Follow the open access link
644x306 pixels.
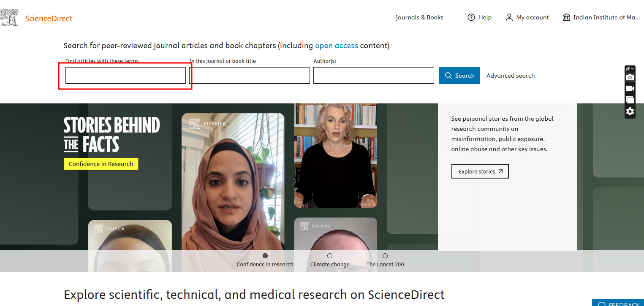336,46
